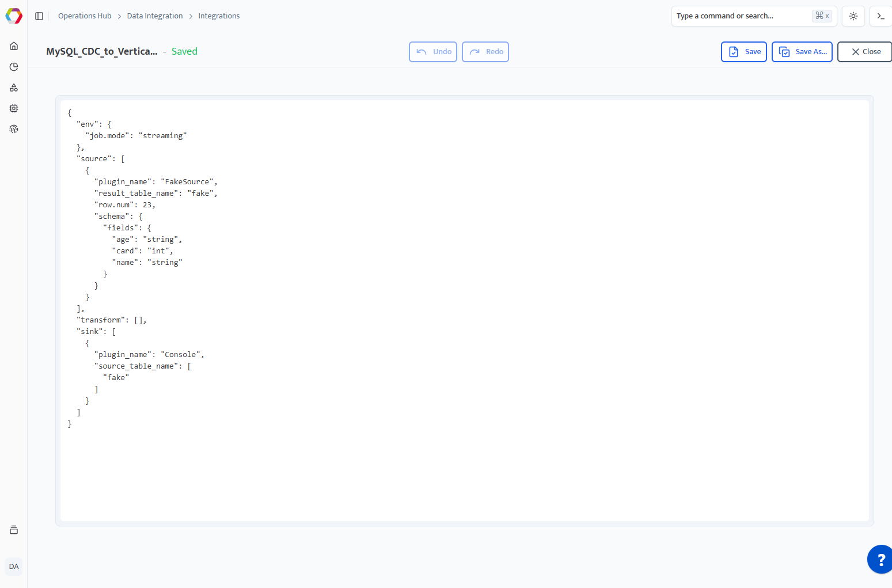Image resolution: width=892 pixels, height=588 pixels.
Task: Click the Undo button
Action: tap(433, 52)
